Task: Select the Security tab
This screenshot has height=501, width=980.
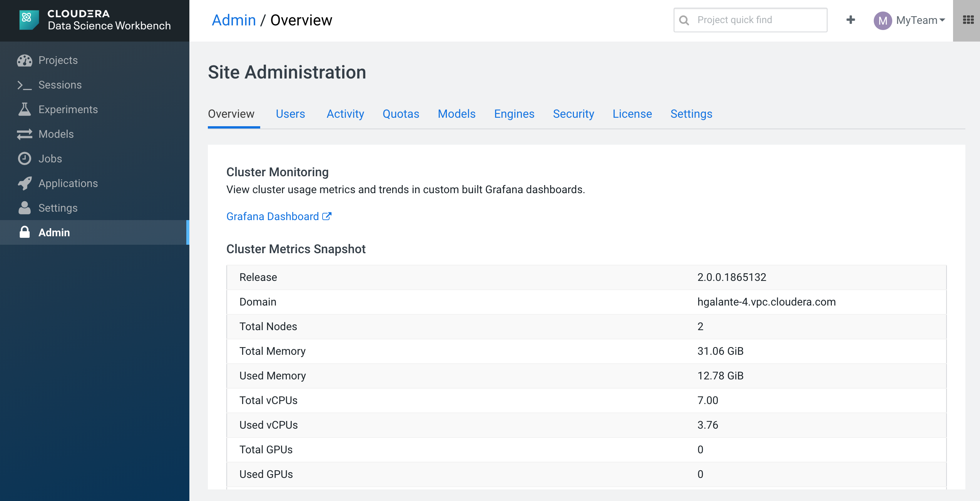Action: (574, 114)
